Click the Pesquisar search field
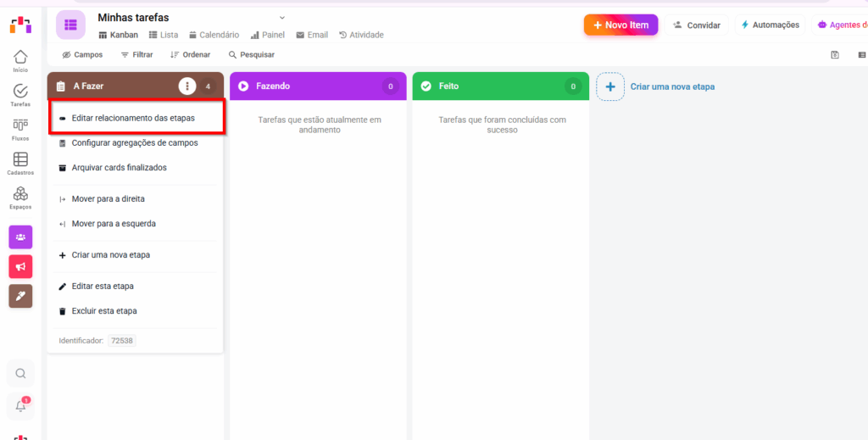Screen dimensions: 868x440 click(x=252, y=55)
